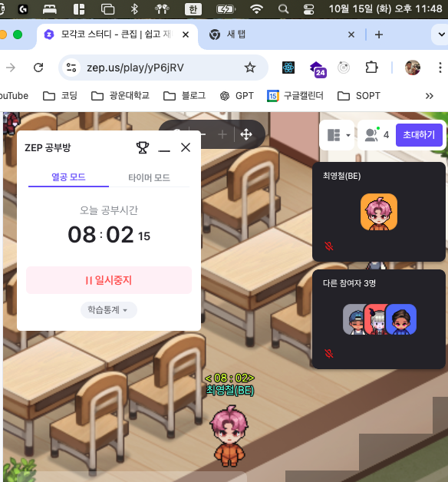Open the participants list icon showing 4
Image resolution: width=448 pixels, height=482 pixels.
pos(377,135)
